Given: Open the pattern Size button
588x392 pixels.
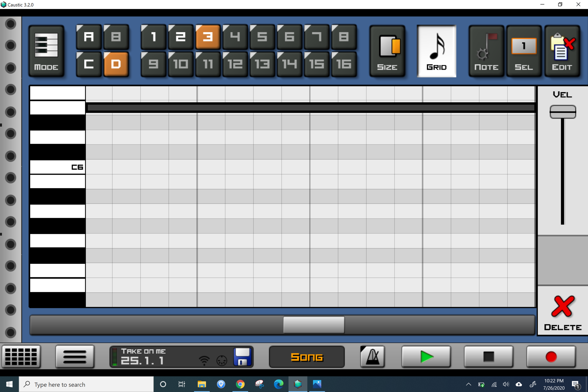Looking at the screenshot, I should point(387,51).
